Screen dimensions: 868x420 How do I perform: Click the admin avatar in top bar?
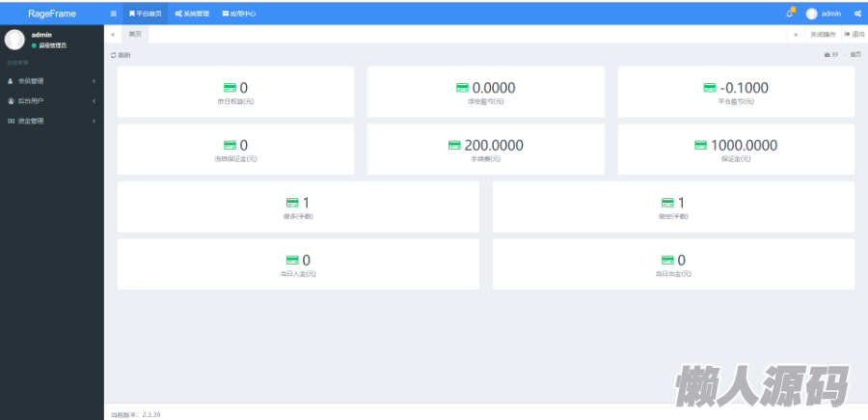pos(811,14)
